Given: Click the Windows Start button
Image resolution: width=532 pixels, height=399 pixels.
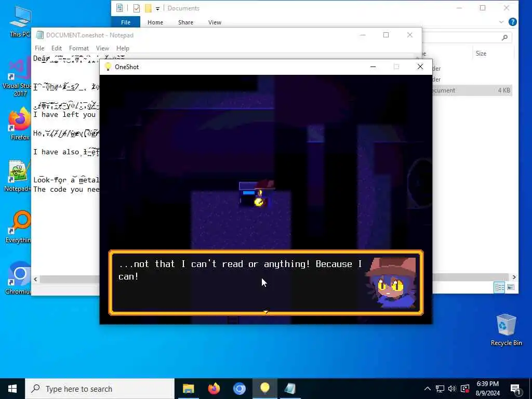Looking at the screenshot, I should 12,389.
